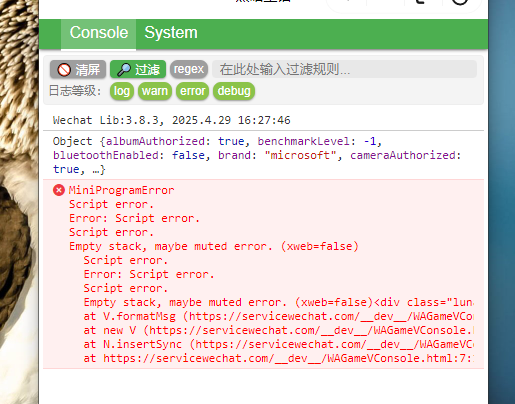Click the 'at new V' stack trace line

click(x=278, y=330)
